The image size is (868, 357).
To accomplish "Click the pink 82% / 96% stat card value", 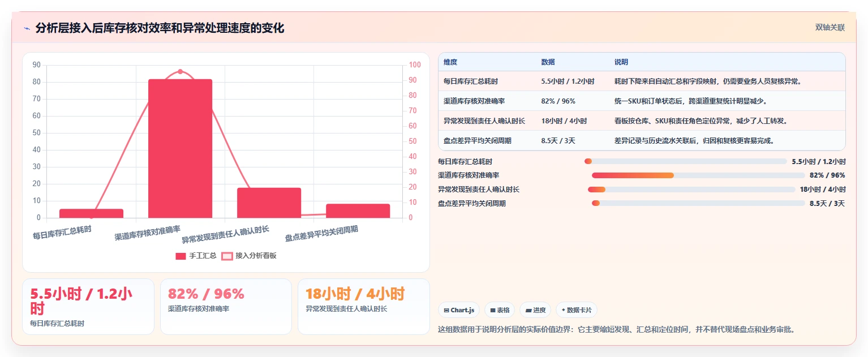I will coord(206,294).
